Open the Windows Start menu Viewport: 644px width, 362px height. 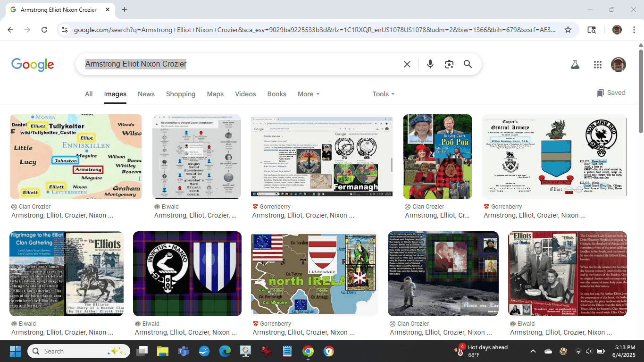point(15,351)
